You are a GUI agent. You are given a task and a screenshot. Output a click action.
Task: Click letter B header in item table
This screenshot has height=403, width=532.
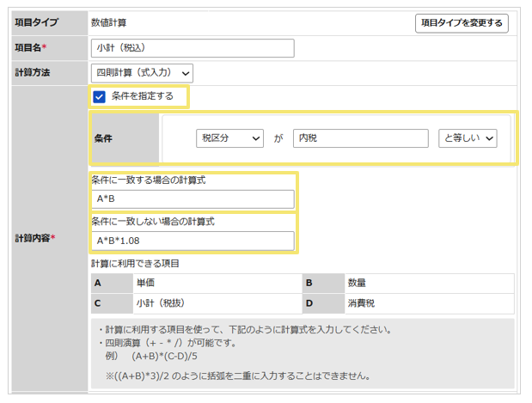click(324, 283)
